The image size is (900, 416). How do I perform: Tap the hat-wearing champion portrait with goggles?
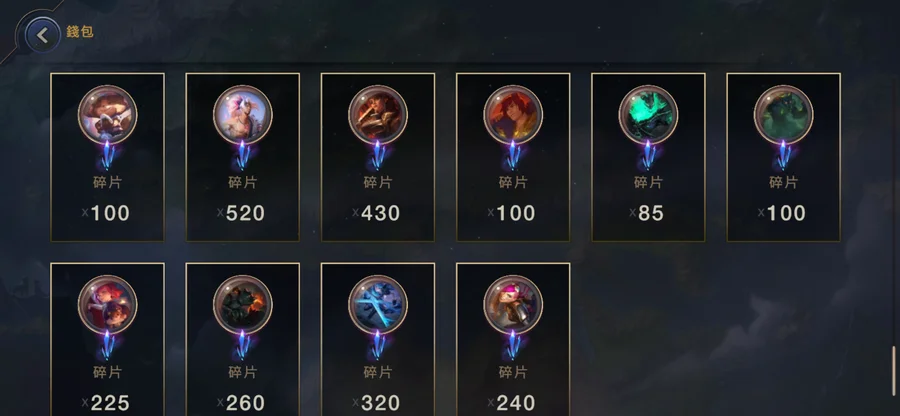click(107, 115)
